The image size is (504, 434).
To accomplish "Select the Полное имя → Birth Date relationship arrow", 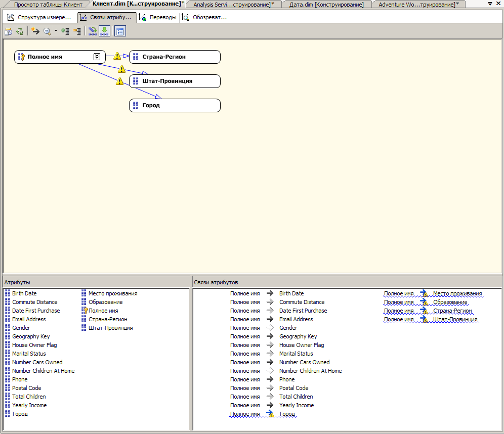I will (x=270, y=293).
